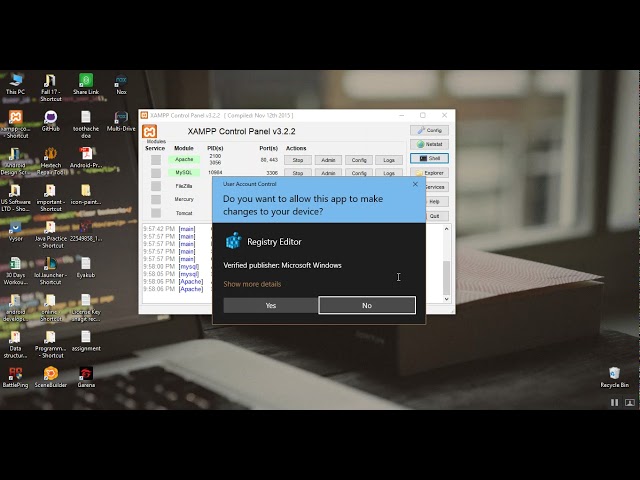Toggle Apache service checkbox in XAMPP

[x=156, y=160]
